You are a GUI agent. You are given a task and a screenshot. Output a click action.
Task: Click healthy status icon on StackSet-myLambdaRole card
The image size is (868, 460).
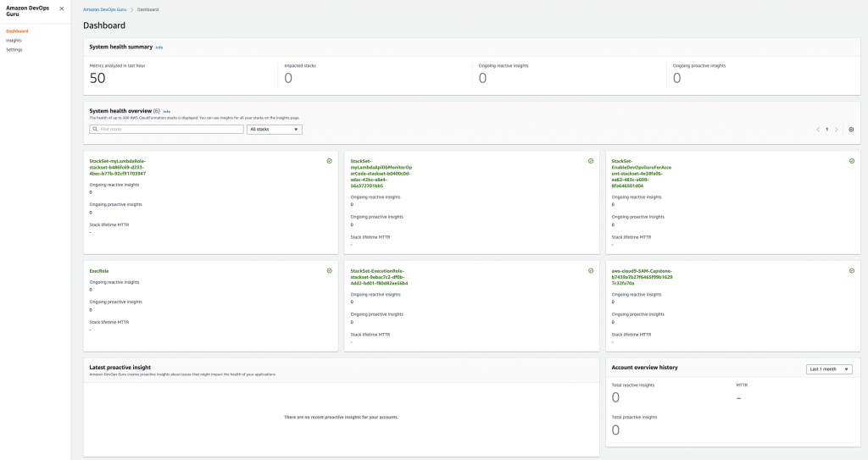(x=330, y=161)
